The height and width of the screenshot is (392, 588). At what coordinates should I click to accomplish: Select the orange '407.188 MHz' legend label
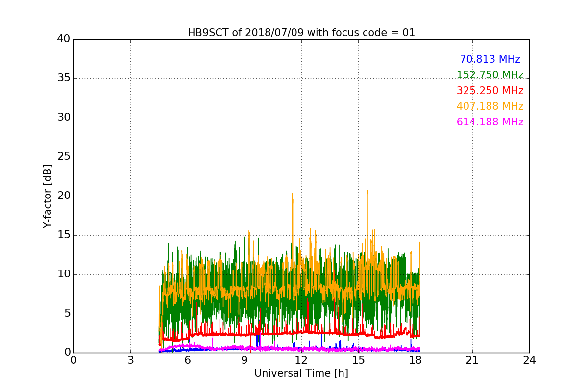click(x=490, y=106)
